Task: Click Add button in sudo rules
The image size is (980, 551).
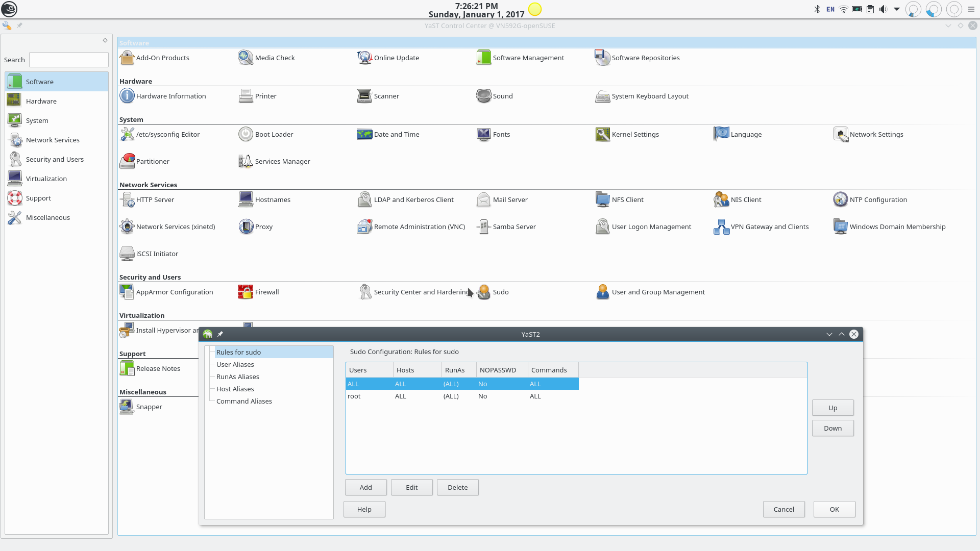Action: click(365, 487)
